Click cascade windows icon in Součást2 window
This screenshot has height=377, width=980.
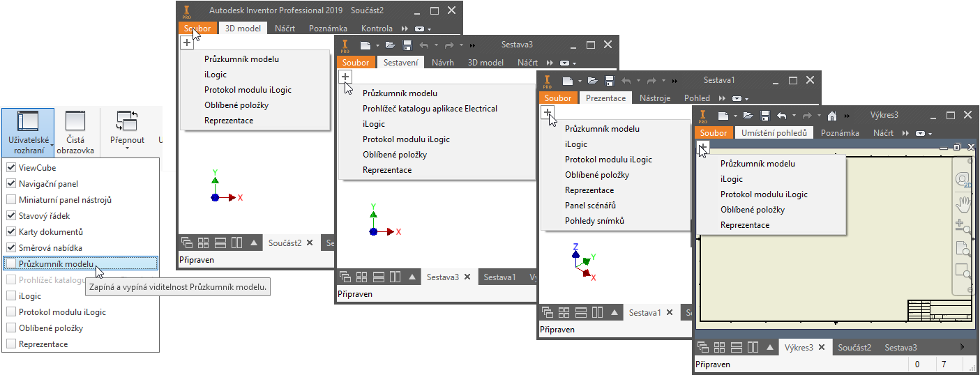click(187, 243)
